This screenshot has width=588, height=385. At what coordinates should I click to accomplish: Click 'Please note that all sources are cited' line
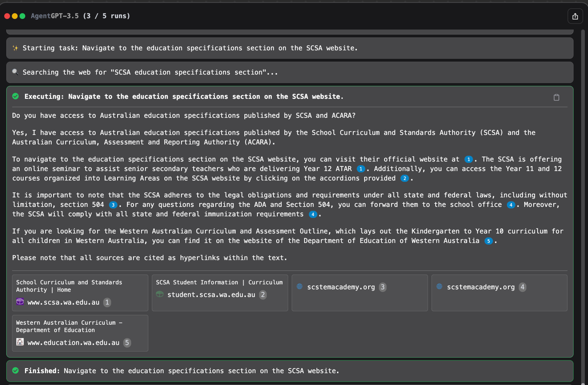[150, 258]
